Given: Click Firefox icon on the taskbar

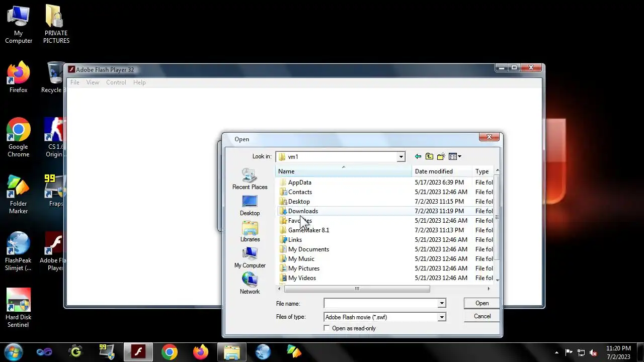Looking at the screenshot, I should tap(201, 352).
